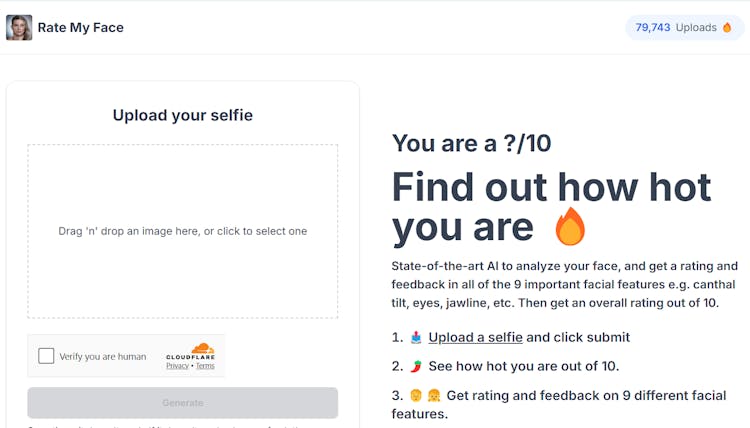Click the first face emoji in step 3
Image resolution: width=750 pixels, height=428 pixels.
pos(416,395)
